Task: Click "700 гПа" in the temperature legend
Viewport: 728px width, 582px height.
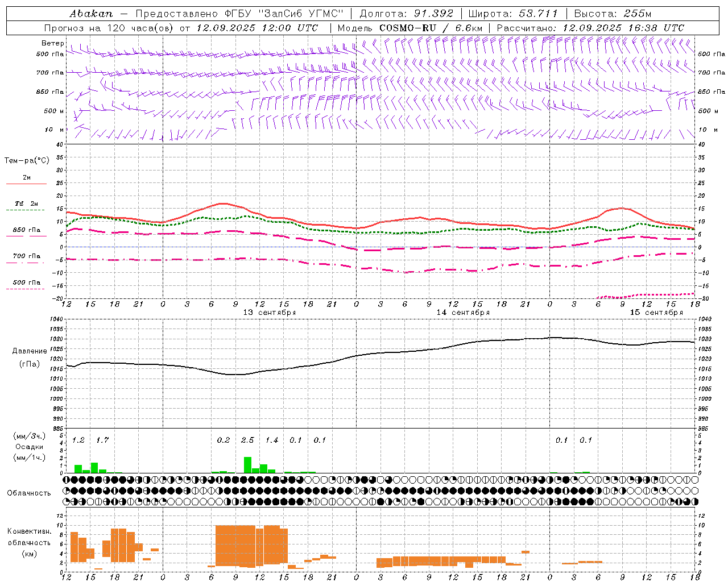Action: pos(27,256)
